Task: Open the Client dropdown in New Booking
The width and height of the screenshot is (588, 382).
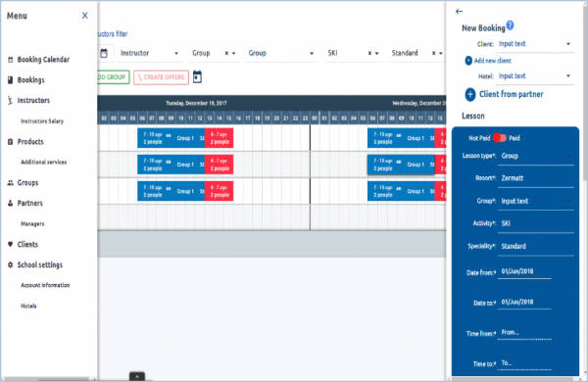Action: pos(535,44)
